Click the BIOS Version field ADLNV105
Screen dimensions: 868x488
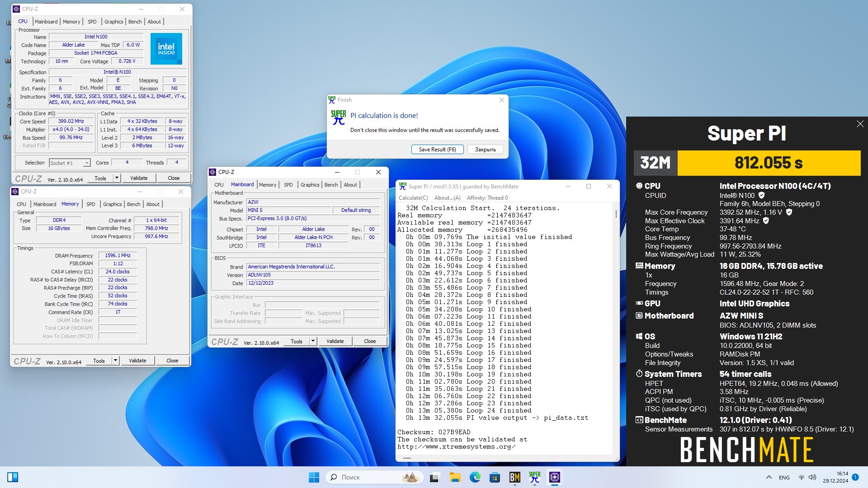click(313, 275)
